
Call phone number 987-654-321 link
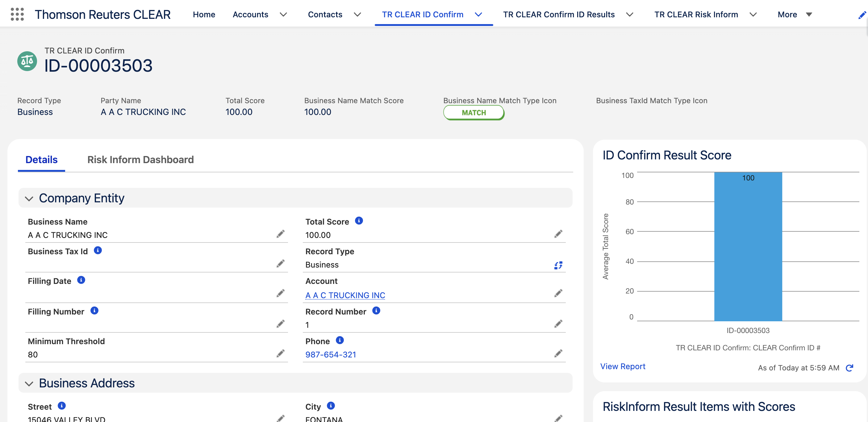pos(331,355)
